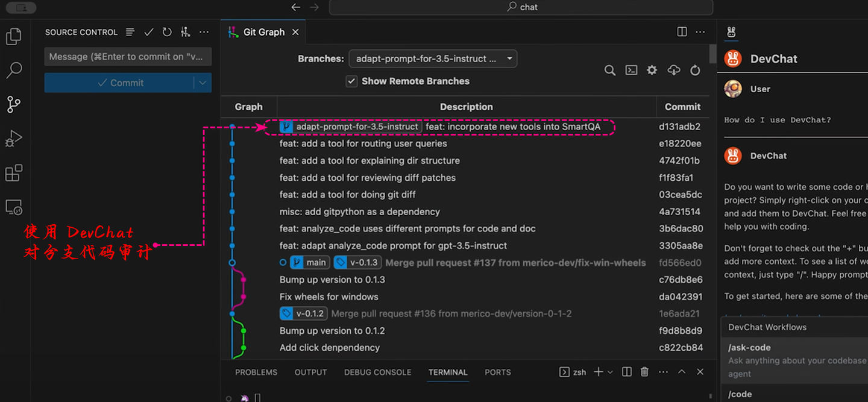Switch to the DEBUG CONSOLE tab
Image resolution: width=868 pixels, height=402 pixels.
[x=377, y=372]
